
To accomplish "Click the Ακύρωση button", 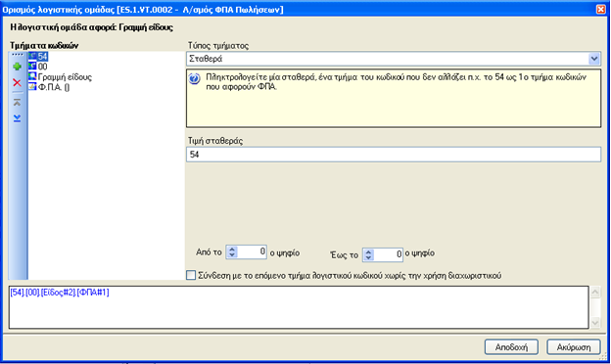I will [x=574, y=346].
